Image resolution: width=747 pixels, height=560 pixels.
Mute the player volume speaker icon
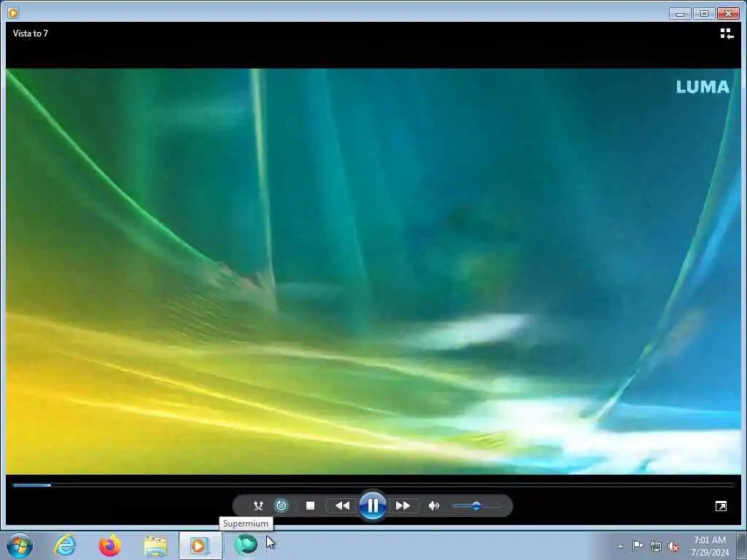pyautogui.click(x=433, y=506)
